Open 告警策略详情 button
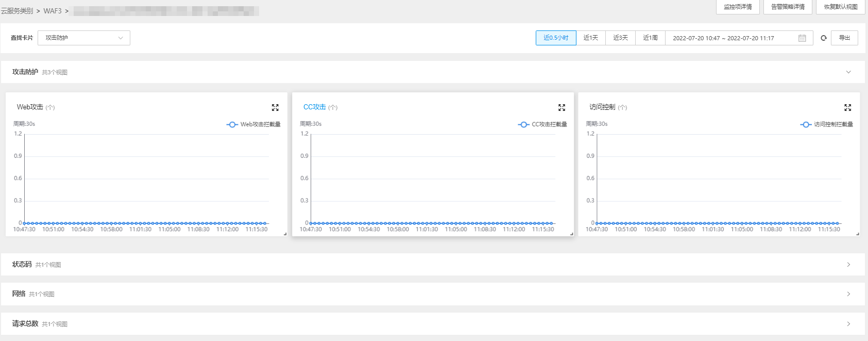The height and width of the screenshot is (341, 868). (788, 7)
